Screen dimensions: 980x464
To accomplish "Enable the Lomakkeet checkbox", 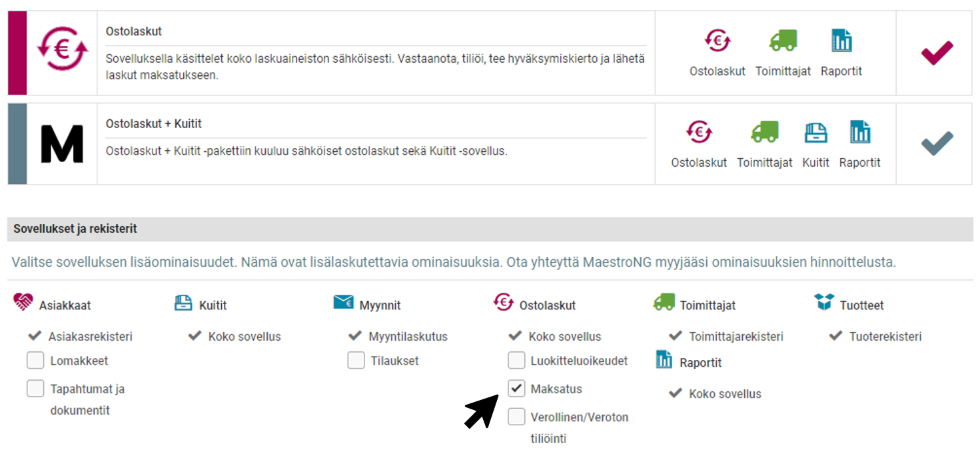I will tap(35, 361).
